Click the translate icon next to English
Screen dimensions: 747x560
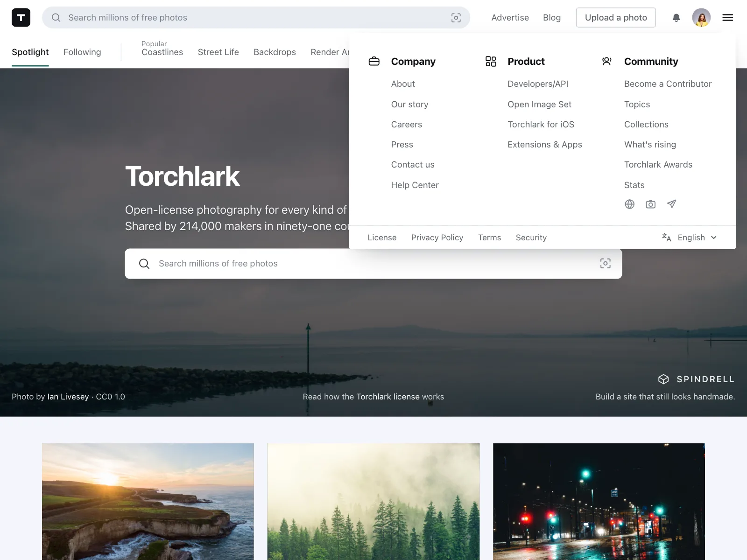[x=667, y=238]
